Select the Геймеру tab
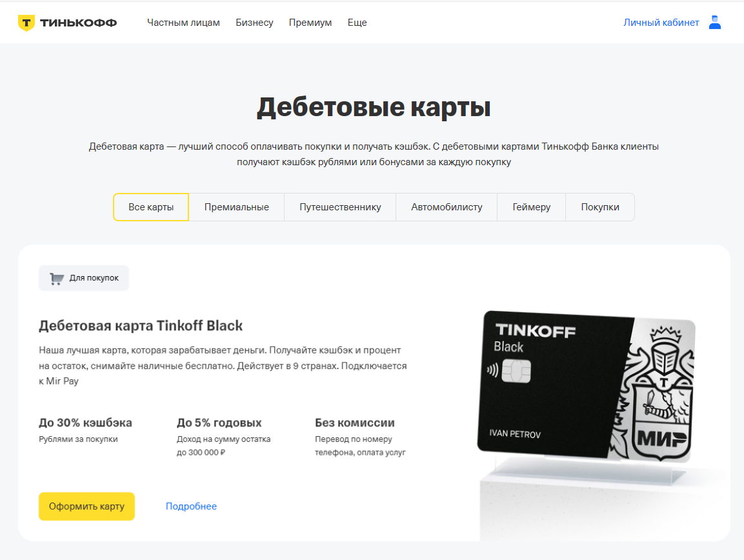The image size is (744, 560). (532, 207)
